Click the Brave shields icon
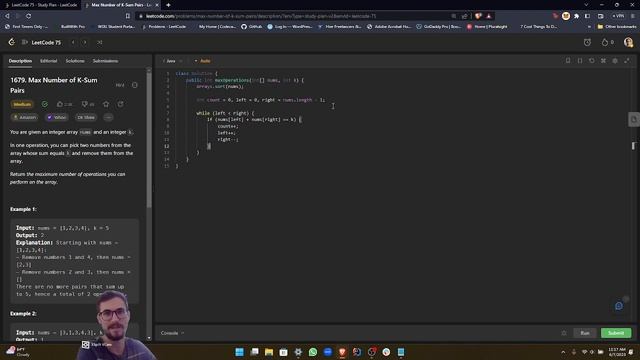 point(478,16)
